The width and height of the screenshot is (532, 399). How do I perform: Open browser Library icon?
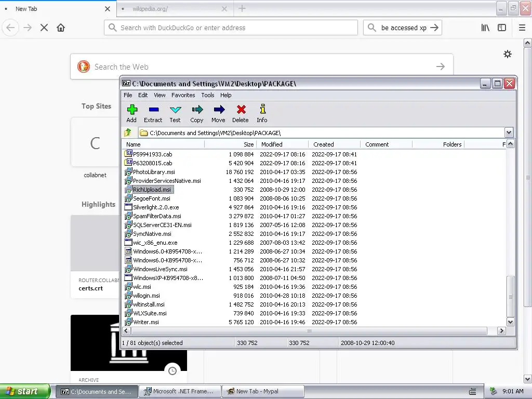click(x=485, y=28)
